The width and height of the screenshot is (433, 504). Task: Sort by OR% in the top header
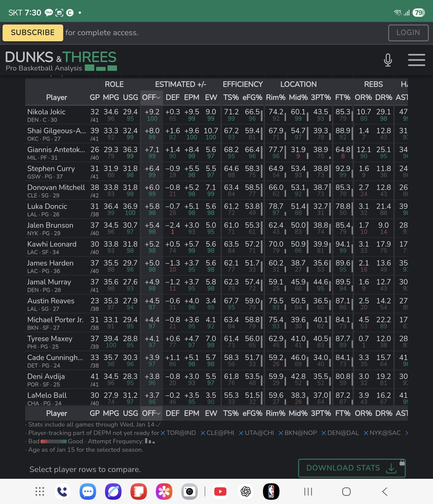[363, 98]
